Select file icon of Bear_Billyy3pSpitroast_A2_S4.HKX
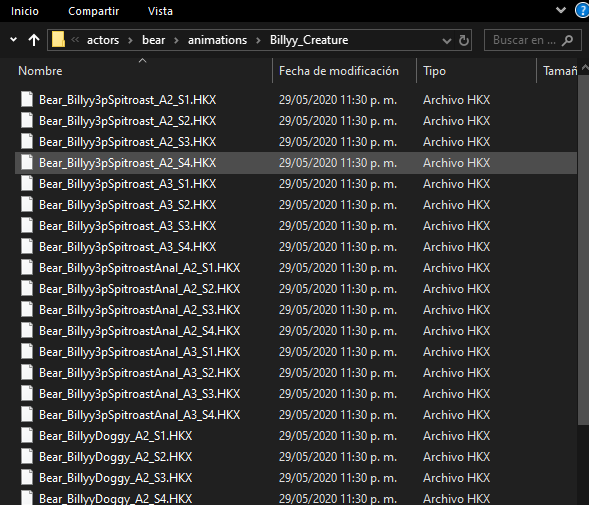Screen dimensions: 589x505 27,163
